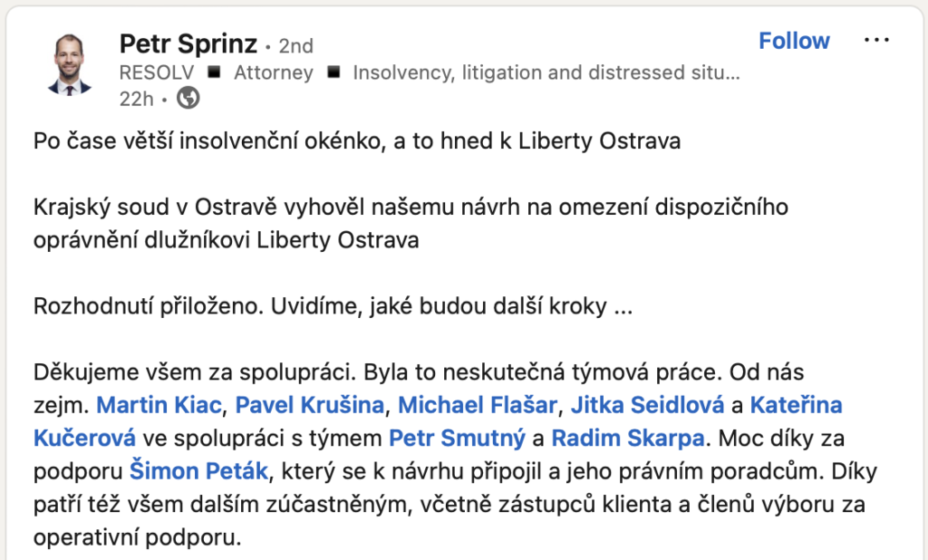Open Petr Sprinz's profile via his name

point(188,43)
